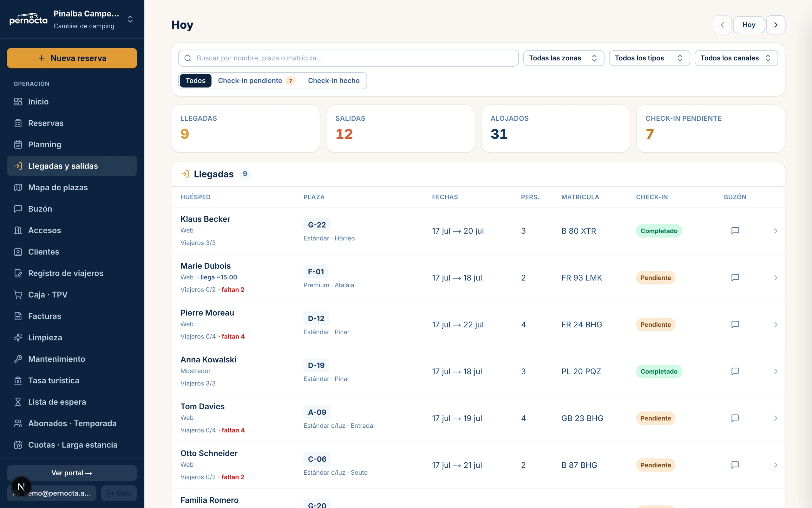Open Registro de viajeros icon

coord(18,273)
